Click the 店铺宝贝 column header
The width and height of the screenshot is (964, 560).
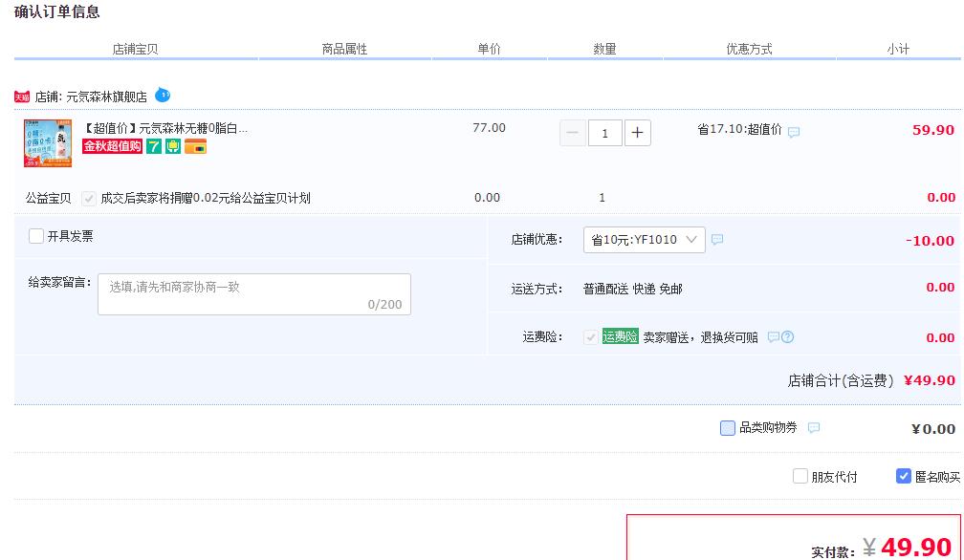135,49
